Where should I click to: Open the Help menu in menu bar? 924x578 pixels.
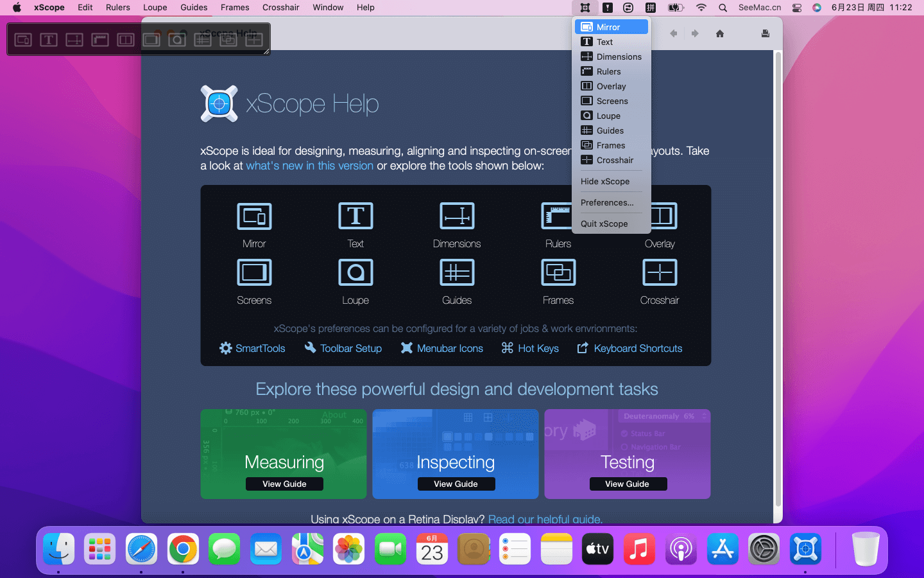[366, 8]
